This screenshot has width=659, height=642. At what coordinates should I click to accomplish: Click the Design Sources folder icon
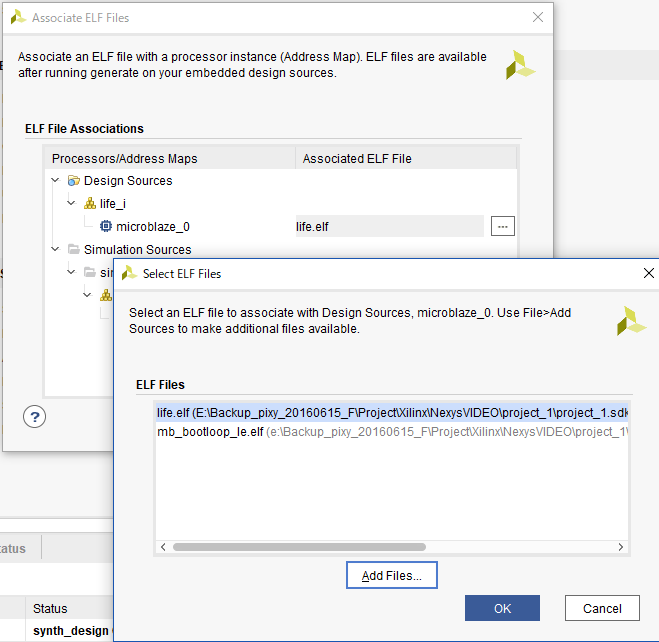point(74,181)
